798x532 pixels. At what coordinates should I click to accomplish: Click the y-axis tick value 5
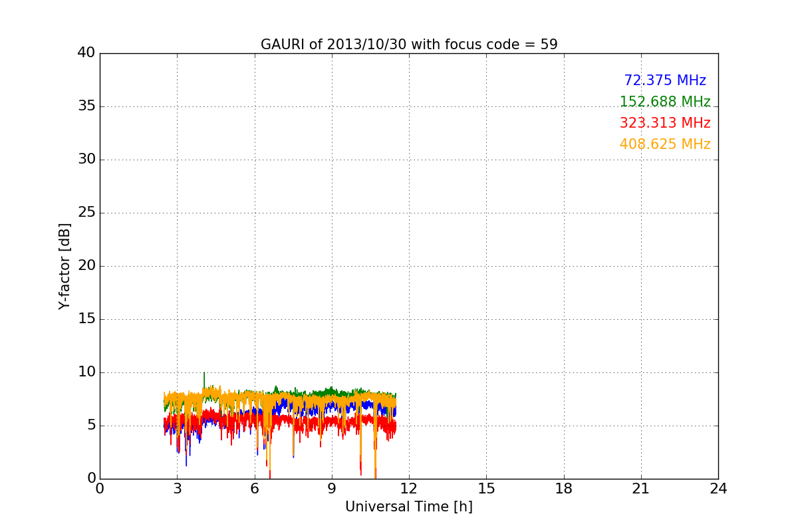91,426
